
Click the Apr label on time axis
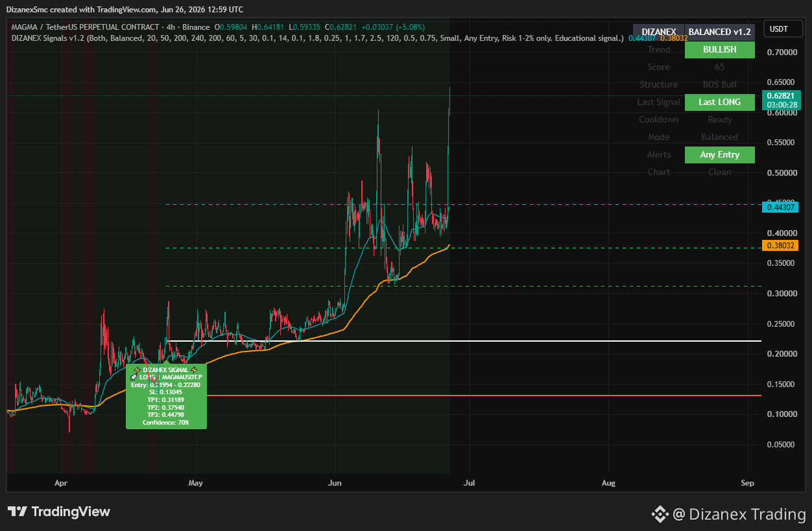point(61,483)
